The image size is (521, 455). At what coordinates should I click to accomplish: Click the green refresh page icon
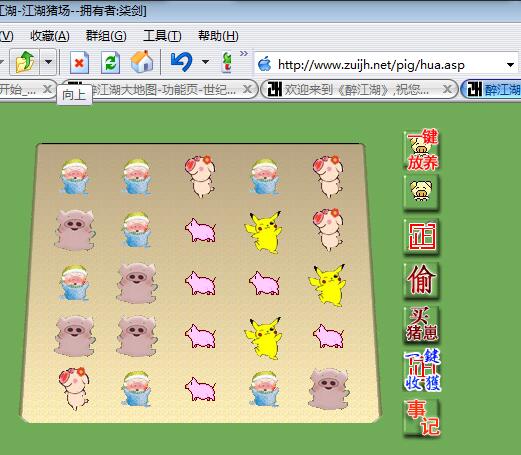(x=110, y=62)
